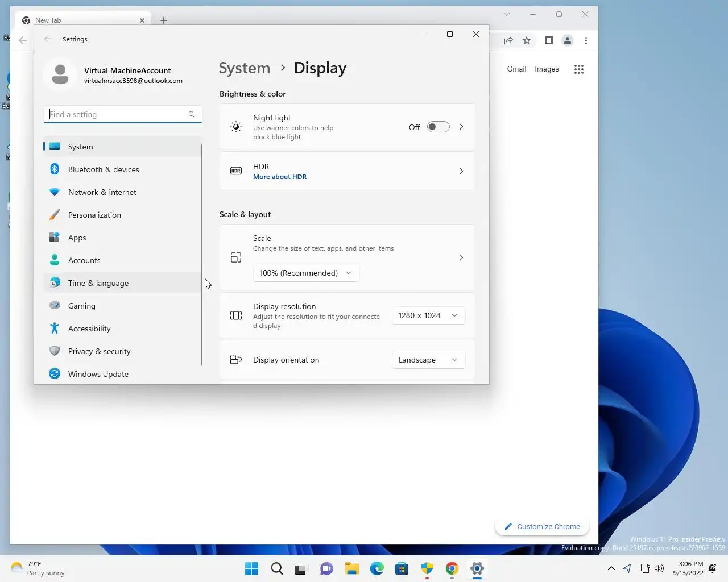728x582 pixels.
Task: Open Windows Update settings
Action: point(122,374)
